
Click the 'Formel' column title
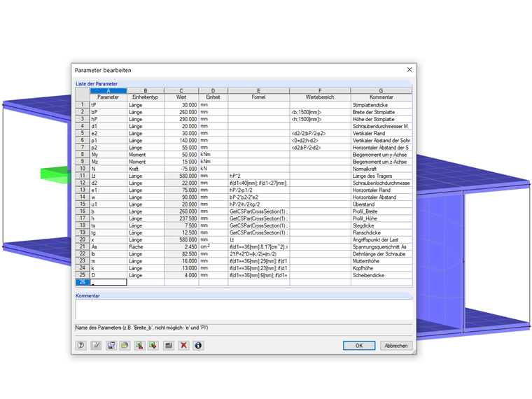pos(258,97)
